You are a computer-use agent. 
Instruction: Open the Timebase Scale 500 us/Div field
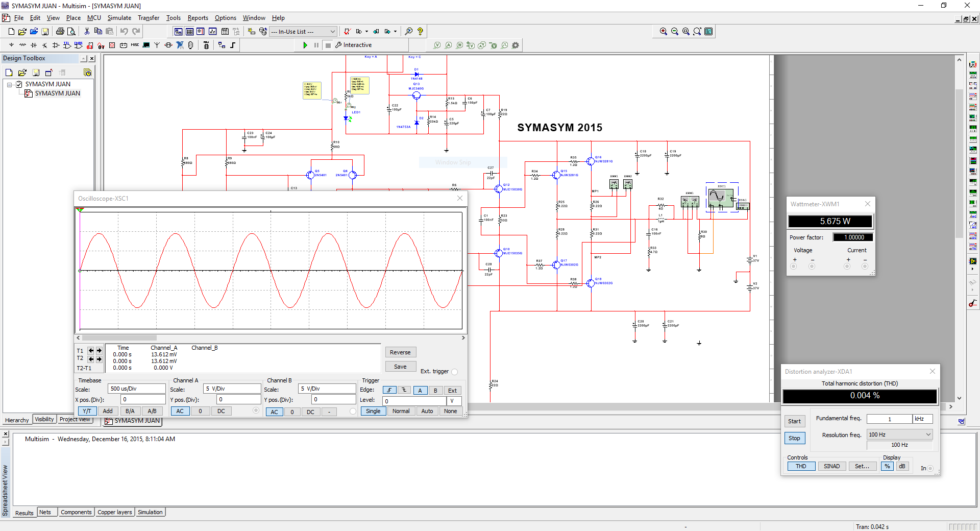(137, 389)
